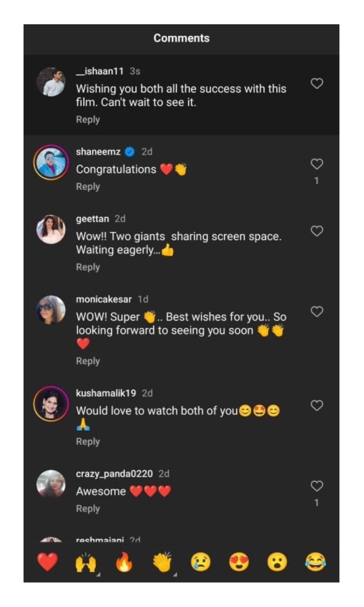Screen dimensions: 364x607
Task: Toggle like on geettan's comment
Action: (x=316, y=231)
